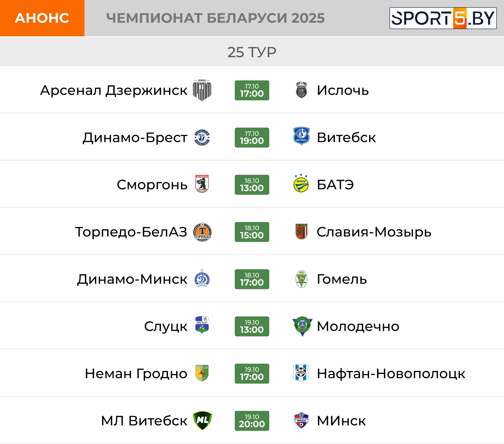
Task: Select the orange АНОНС tab
Action: [x=42, y=18]
